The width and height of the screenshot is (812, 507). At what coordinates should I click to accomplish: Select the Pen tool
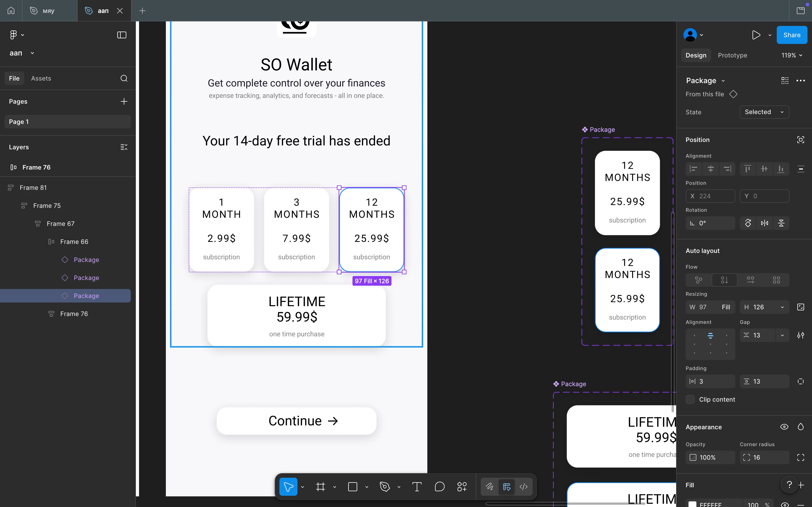tap(385, 486)
